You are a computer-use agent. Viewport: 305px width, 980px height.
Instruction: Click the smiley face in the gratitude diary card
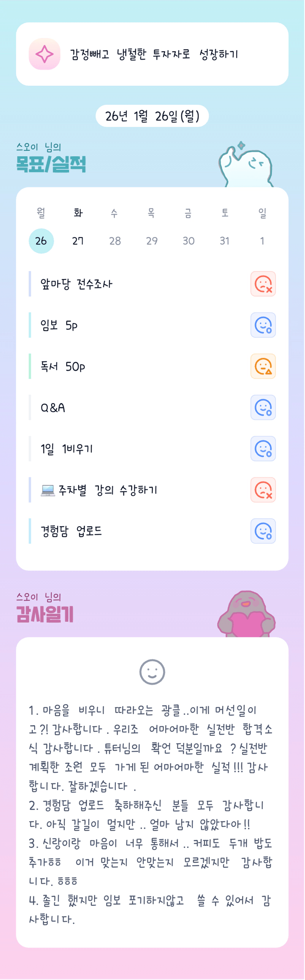(x=152, y=672)
